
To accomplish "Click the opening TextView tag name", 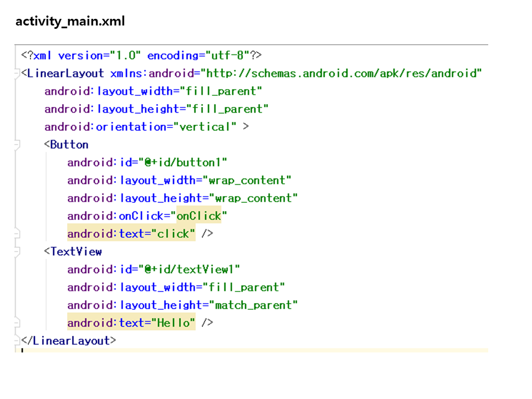I will (76, 252).
